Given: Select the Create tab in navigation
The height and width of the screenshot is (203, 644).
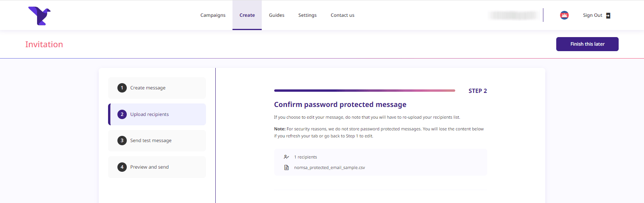Looking at the screenshot, I should (247, 15).
